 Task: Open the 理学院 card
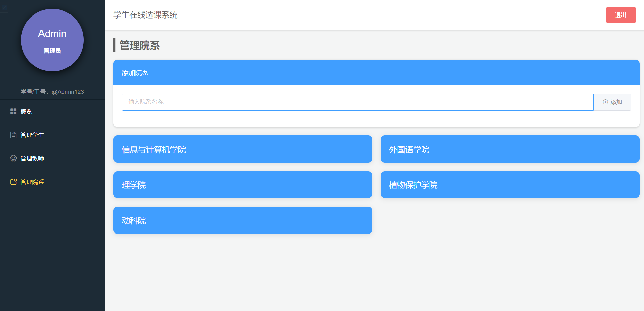pos(243,185)
